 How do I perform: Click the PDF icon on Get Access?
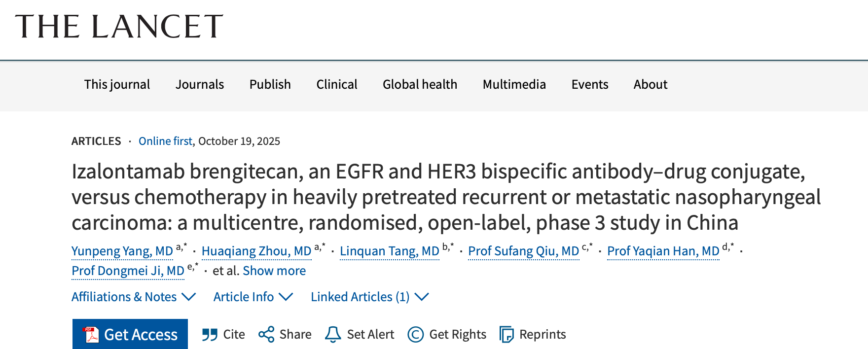(91, 334)
